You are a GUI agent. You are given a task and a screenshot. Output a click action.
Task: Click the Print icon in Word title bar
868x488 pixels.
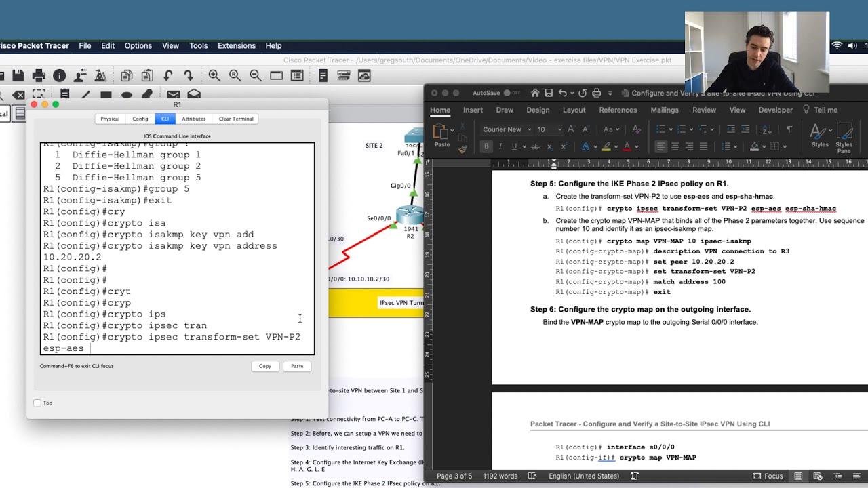tap(596, 93)
